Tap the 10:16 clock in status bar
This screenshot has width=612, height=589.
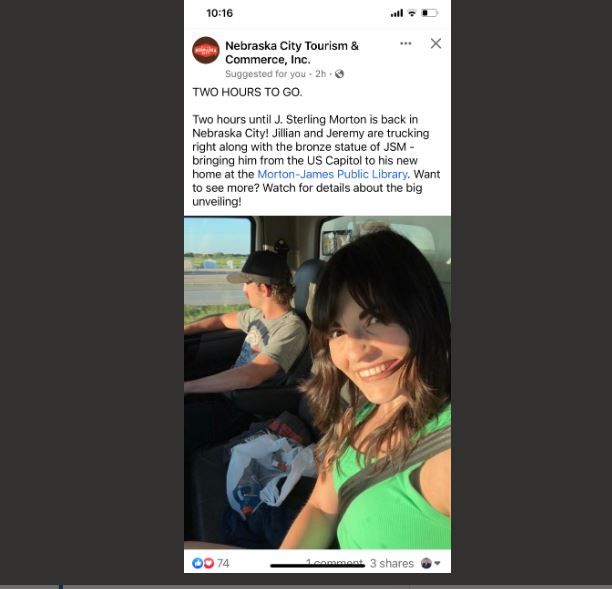(x=220, y=13)
